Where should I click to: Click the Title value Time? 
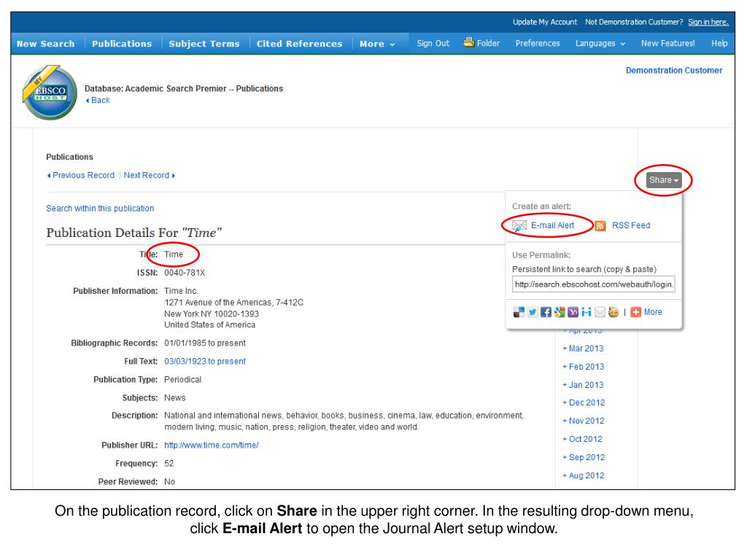coord(174,254)
